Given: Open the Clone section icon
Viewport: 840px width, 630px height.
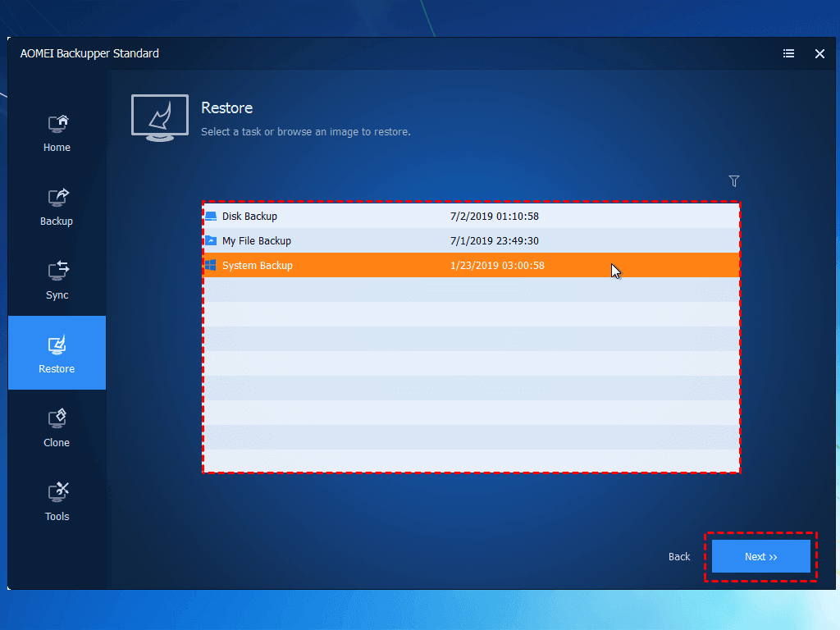Looking at the screenshot, I should [57, 419].
